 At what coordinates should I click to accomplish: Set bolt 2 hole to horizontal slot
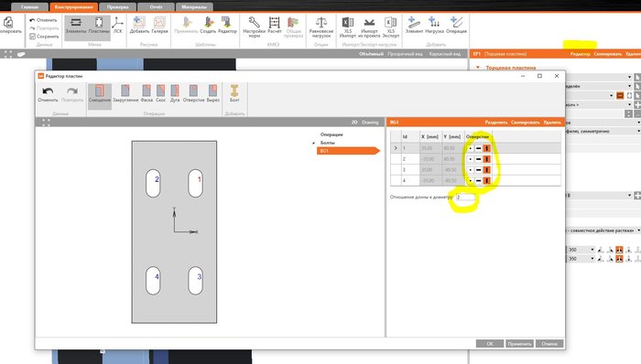tap(478, 159)
